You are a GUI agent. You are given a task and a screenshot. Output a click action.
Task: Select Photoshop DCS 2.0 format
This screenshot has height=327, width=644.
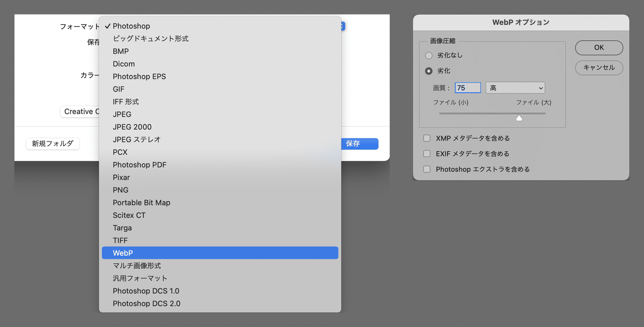220,303
